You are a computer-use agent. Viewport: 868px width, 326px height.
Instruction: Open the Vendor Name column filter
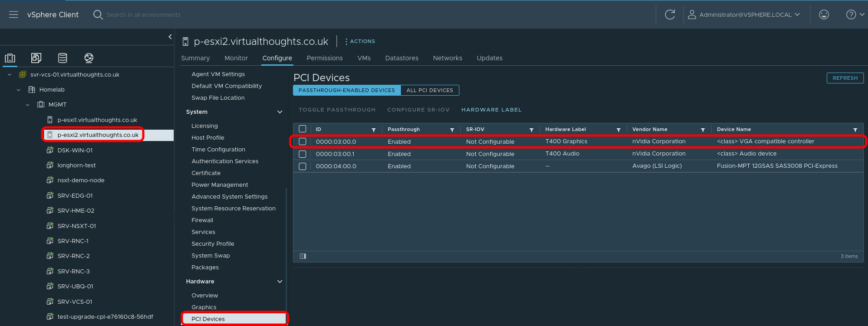703,130
